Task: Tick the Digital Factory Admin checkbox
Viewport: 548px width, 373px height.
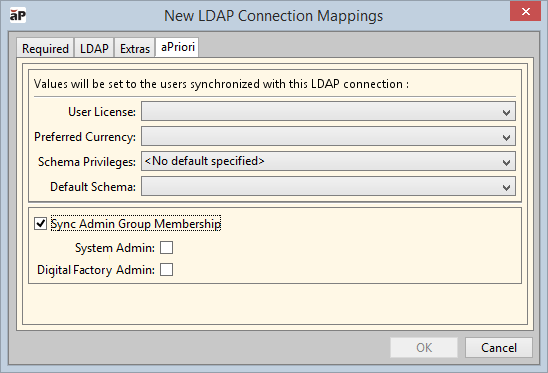Action: click(166, 270)
